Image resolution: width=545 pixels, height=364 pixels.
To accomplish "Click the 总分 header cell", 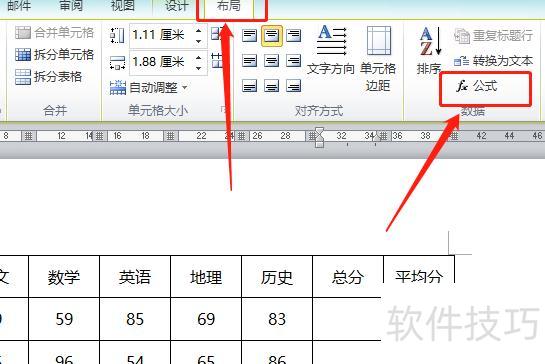I will pyautogui.click(x=348, y=277).
